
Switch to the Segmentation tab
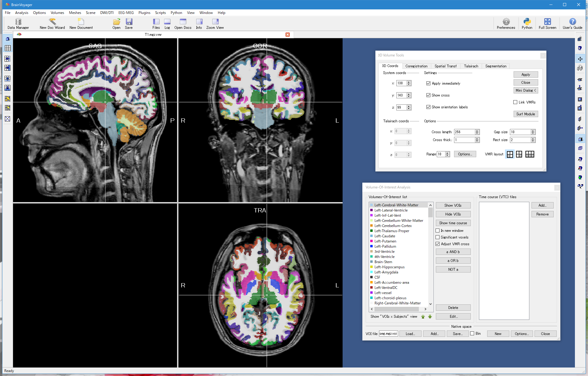point(496,66)
